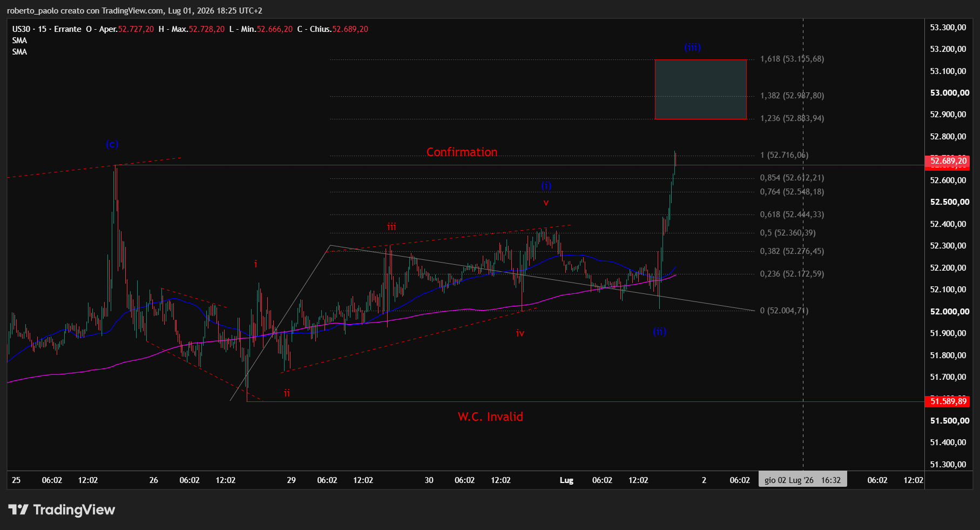Click the red wave ii label
The image size is (980, 530).
287,393
